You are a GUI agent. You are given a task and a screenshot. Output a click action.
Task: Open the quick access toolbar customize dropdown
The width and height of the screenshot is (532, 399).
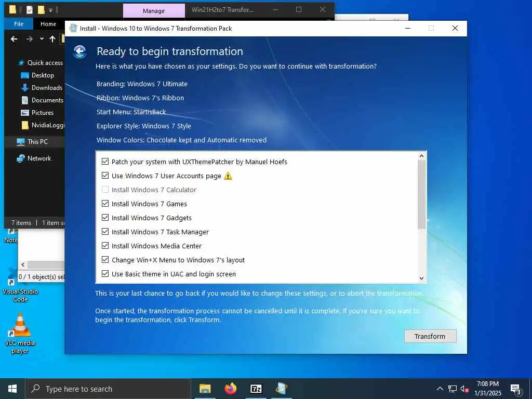coord(50,10)
